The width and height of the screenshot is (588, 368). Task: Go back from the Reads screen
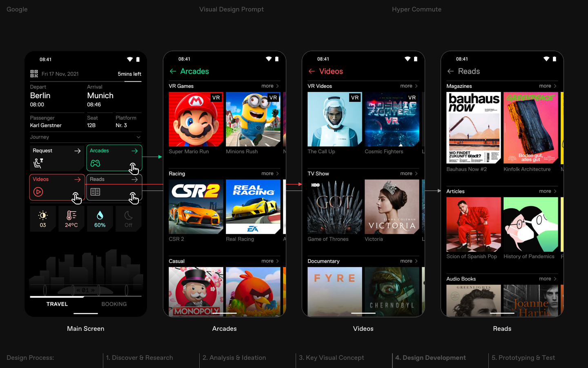click(450, 71)
